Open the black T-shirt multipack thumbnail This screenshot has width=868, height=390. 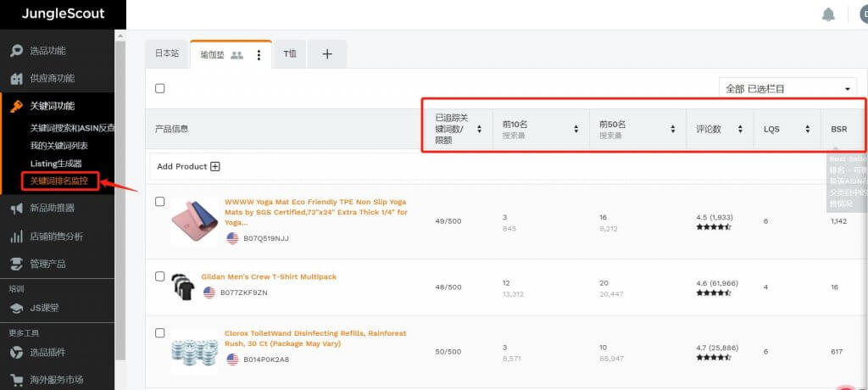tap(183, 286)
